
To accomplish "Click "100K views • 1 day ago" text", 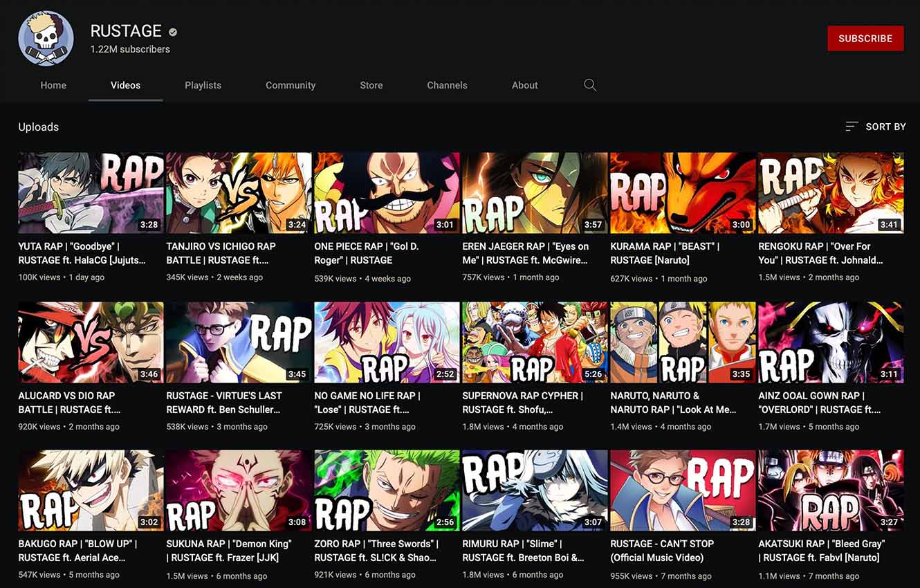I will tap(62, 277).
